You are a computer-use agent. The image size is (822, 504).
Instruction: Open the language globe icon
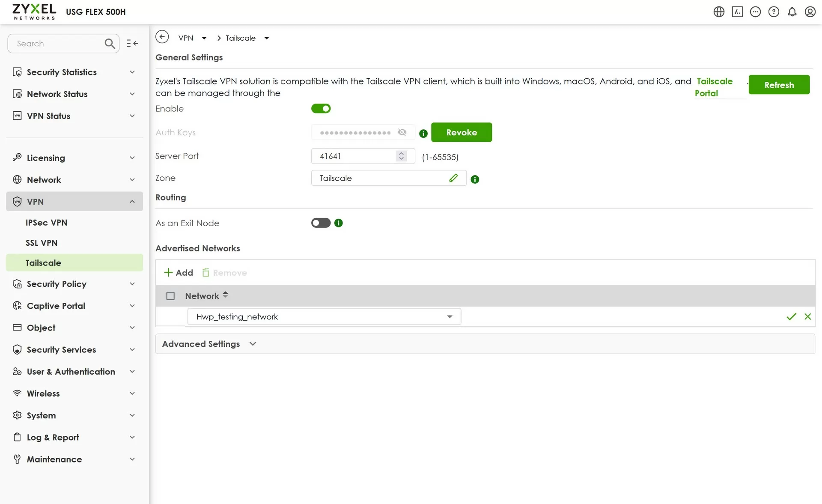tap(718, 12)
